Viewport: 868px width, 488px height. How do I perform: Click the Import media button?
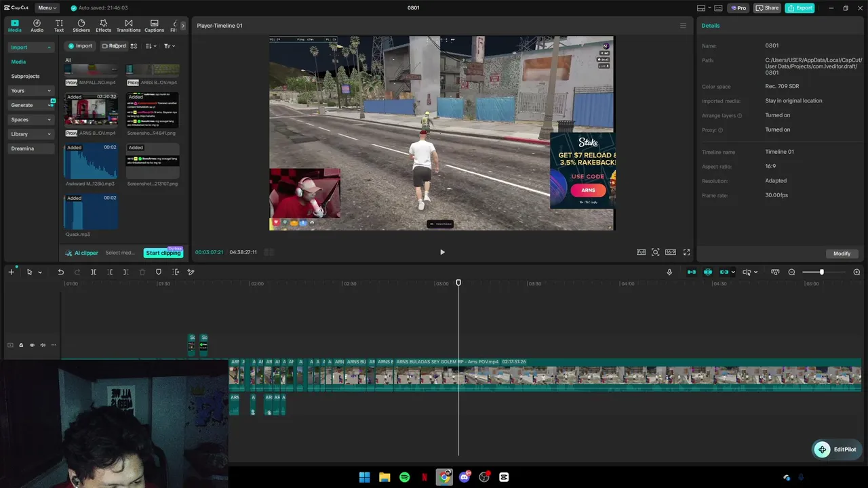tap(80, 46)
